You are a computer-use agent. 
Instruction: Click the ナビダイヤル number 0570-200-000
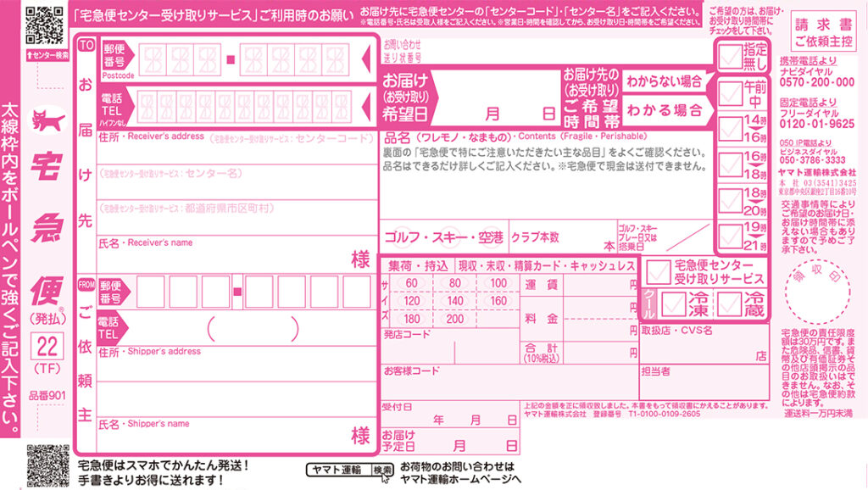point(817,82)
